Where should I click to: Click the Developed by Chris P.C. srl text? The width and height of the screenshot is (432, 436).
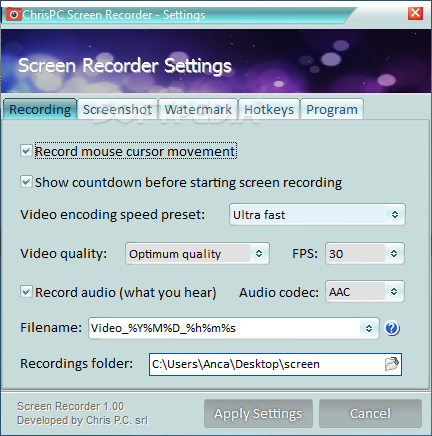pyautogui.click(x=82, y=420)
